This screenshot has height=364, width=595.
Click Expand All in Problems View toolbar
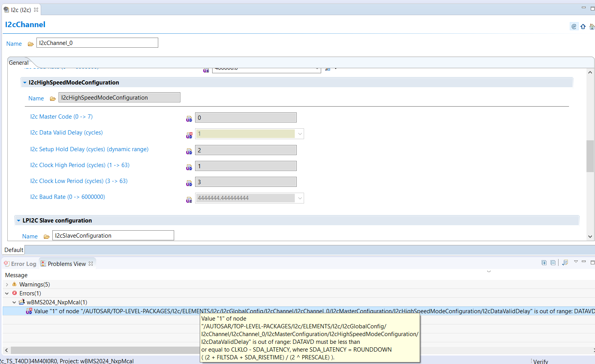(544, 262)
